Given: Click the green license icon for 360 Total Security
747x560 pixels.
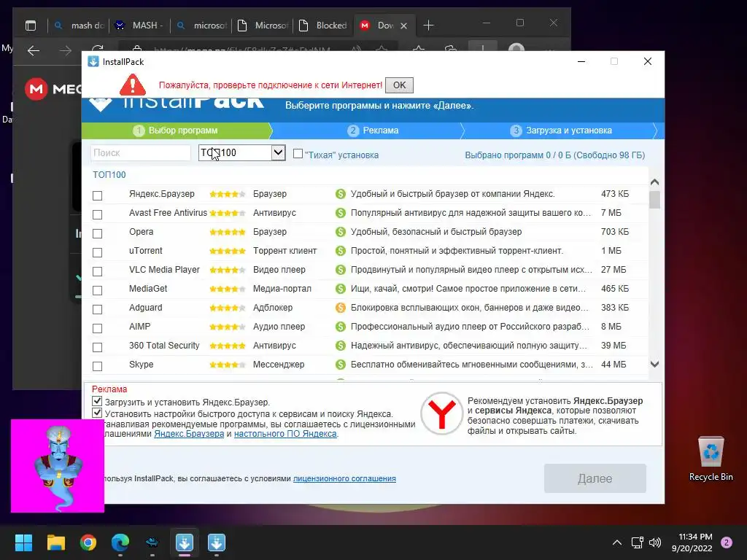Looking at the screenshot, I should tap(340, 345).
